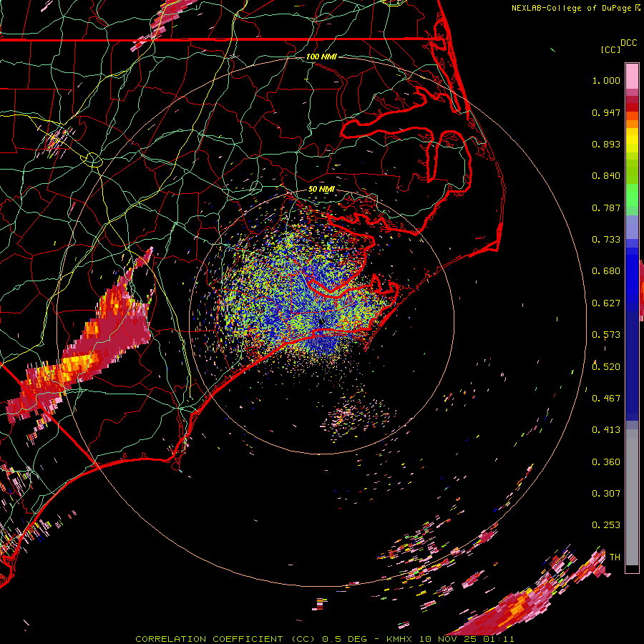Pick the gray segment of the color bar
The height and width of the screenshot is (644, 644).
tap(632, 497)
